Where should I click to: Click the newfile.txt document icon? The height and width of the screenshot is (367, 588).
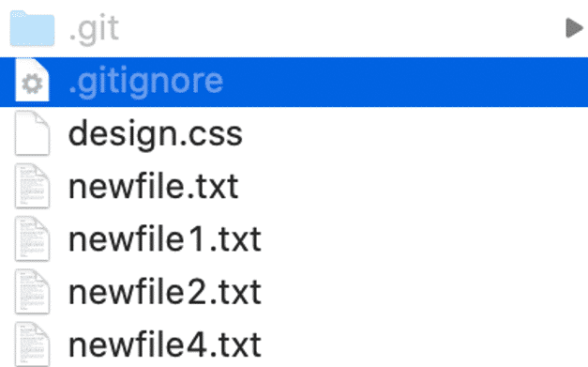[x=32, y=186]
